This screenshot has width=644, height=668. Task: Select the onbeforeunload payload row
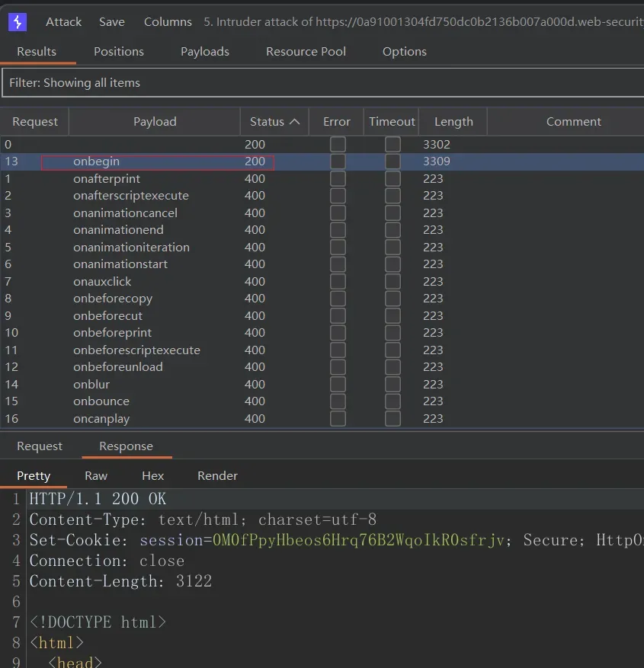click(322, 367)
